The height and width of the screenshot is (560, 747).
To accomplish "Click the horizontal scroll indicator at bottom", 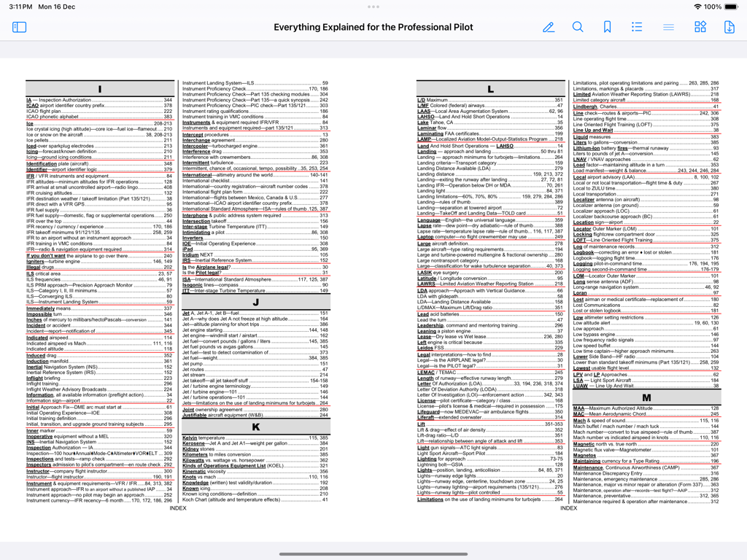I will point(373,554).
